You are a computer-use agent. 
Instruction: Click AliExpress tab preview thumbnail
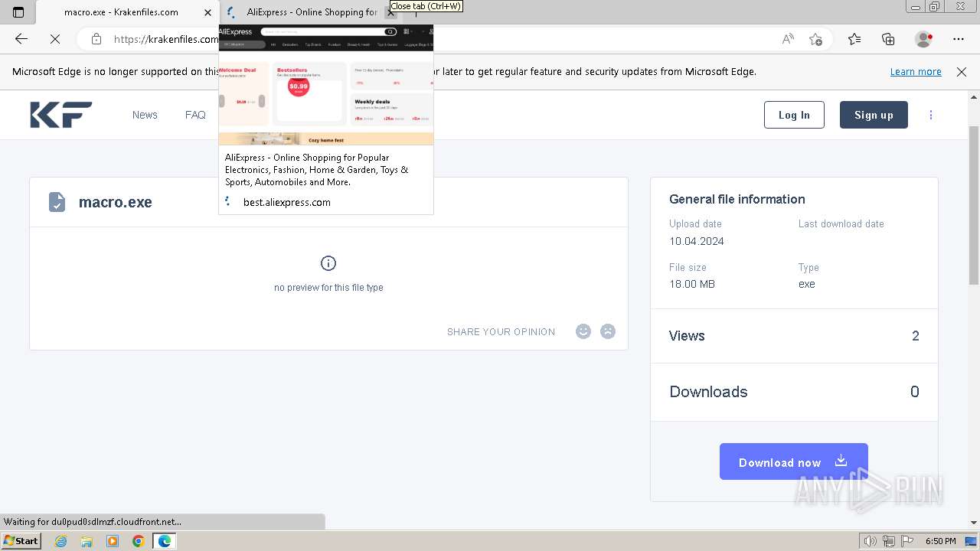click(x=326, y=85)
